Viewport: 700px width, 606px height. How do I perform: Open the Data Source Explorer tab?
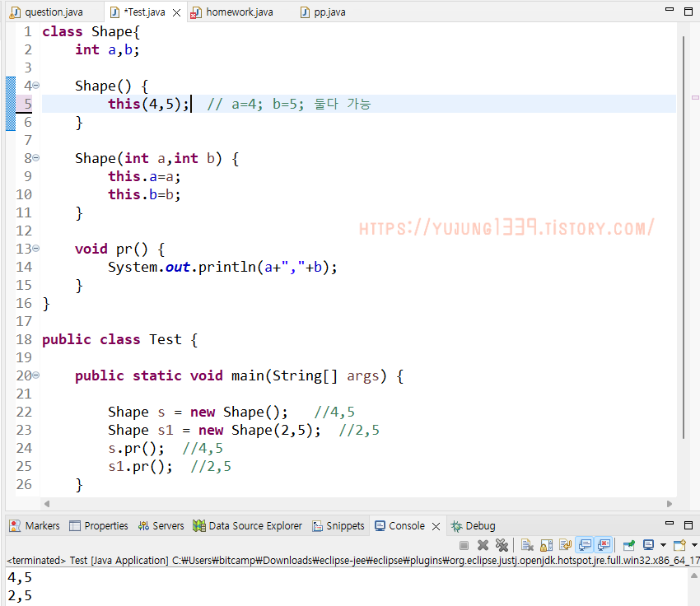click(247, 525)
